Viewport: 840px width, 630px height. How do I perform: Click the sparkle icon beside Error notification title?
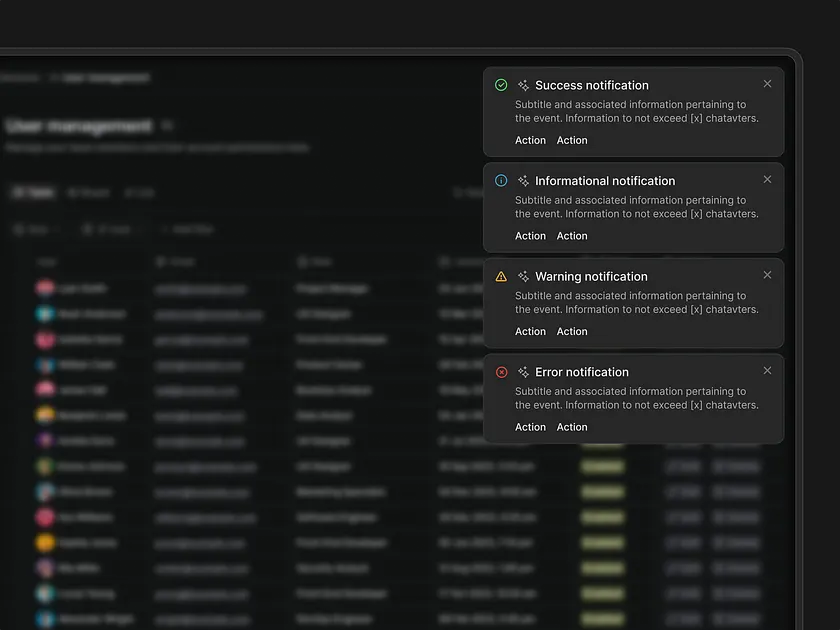pyautogui.click(x=523, y=372)
